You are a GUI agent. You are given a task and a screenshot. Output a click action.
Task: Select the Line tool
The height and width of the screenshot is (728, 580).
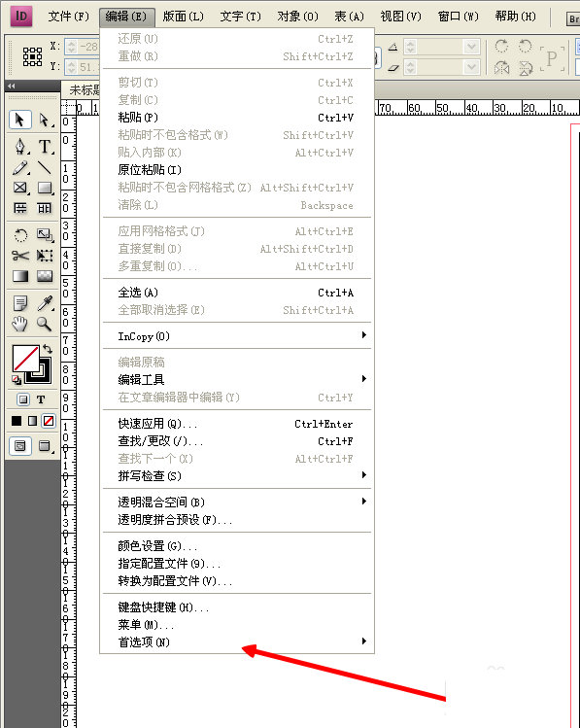click(45, 167)
